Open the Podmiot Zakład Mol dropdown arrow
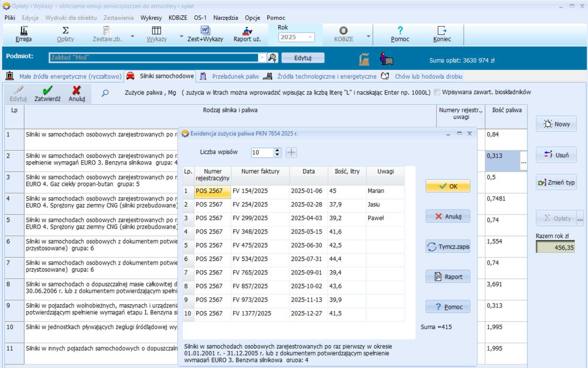Image resolution: width=588 pixels, height=368 pixels. 262,58
